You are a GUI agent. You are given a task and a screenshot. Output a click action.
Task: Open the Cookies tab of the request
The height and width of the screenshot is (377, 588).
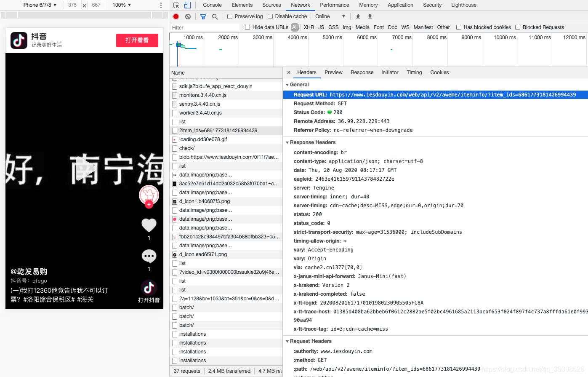pyautogui.click(x=439, y=72)
